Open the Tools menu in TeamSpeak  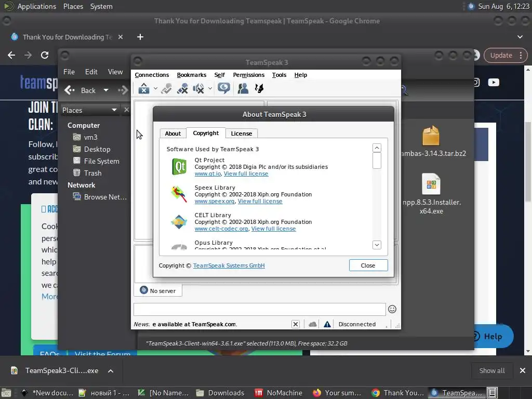[x=279, y=75]
